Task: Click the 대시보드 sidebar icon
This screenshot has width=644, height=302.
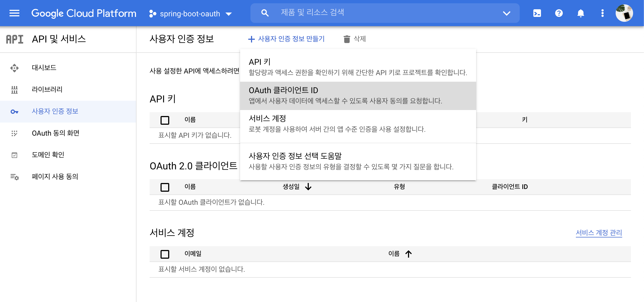Action: [x=14, y=68]
